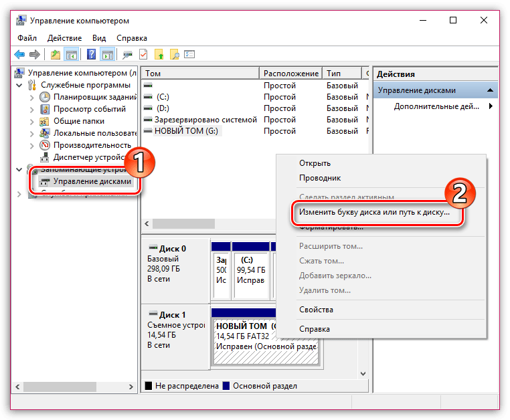
Task: Click the Forward arrow toolbar icon
Action: [35, 55]
